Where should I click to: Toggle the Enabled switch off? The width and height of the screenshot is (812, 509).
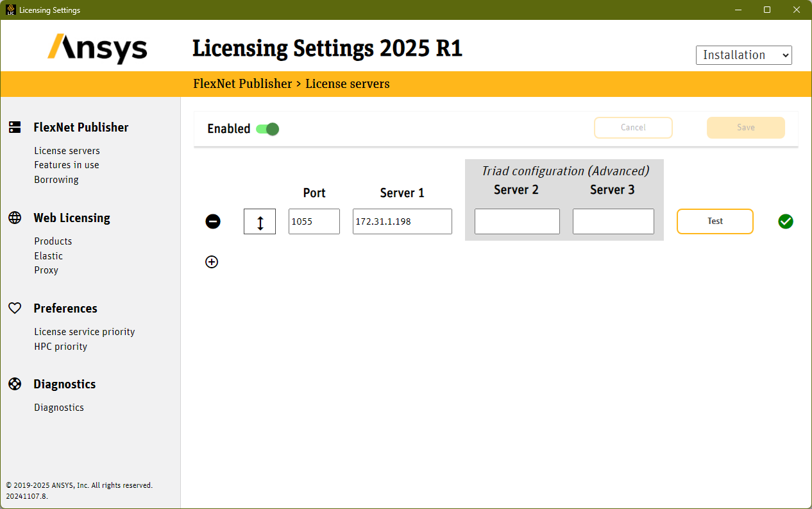(267, 129)
